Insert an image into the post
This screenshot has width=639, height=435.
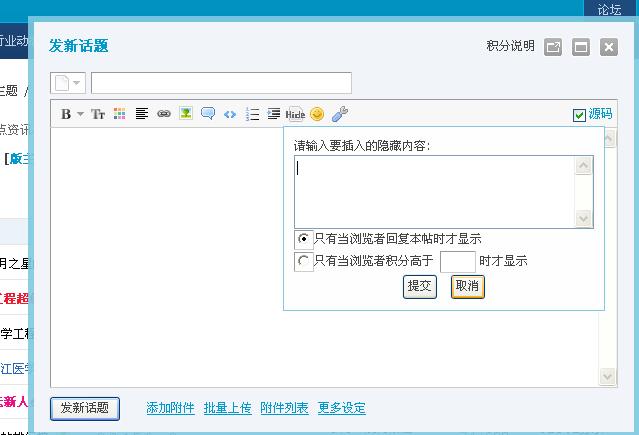click(x=186, y=114)
